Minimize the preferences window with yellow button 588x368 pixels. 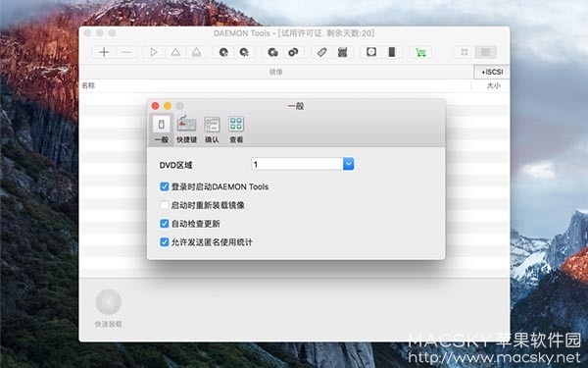tap(168, 106)
